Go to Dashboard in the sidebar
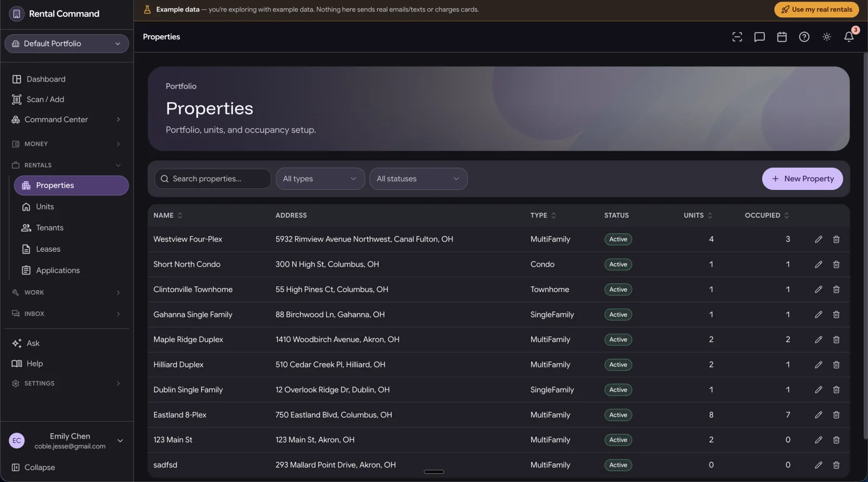 (x=67, y=79)
